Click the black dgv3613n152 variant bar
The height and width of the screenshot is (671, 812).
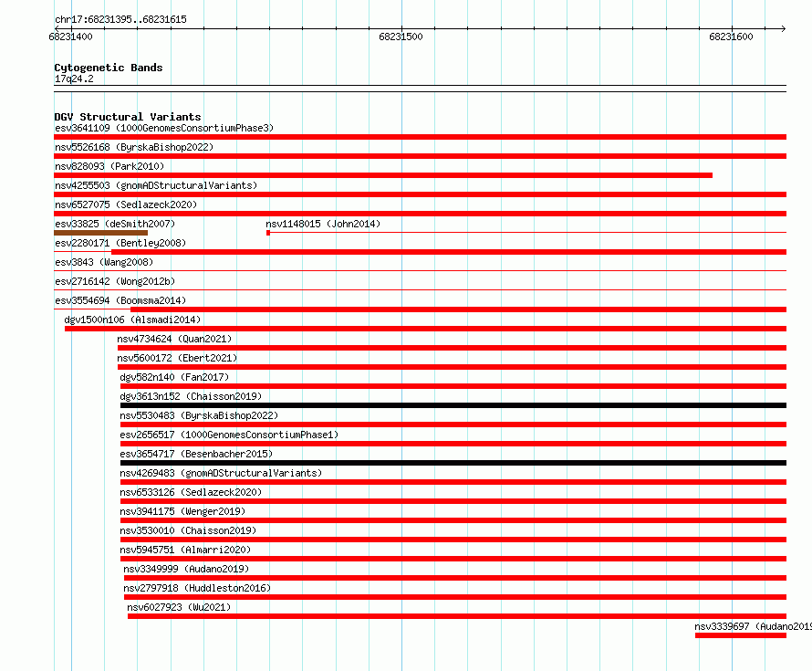453,405
